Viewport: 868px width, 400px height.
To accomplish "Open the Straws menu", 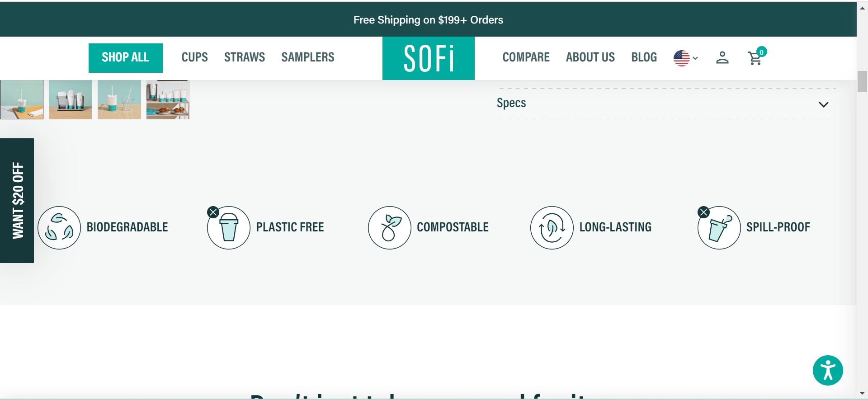I will click(245, 57).
